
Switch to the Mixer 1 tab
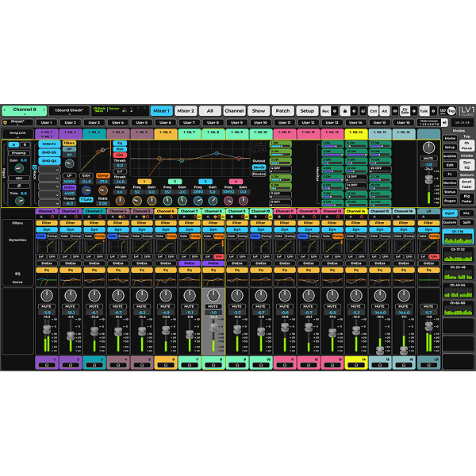click(x=162, y=111)
